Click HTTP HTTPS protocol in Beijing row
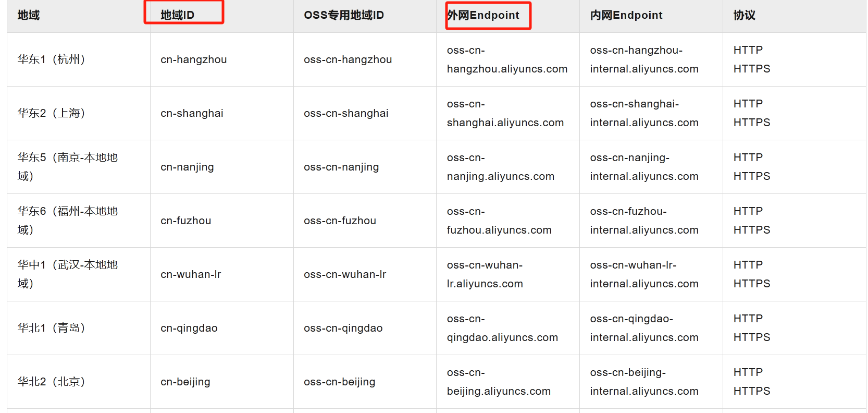Image resolution: width=868 pixels, height=413 pixels. point(752,382)
